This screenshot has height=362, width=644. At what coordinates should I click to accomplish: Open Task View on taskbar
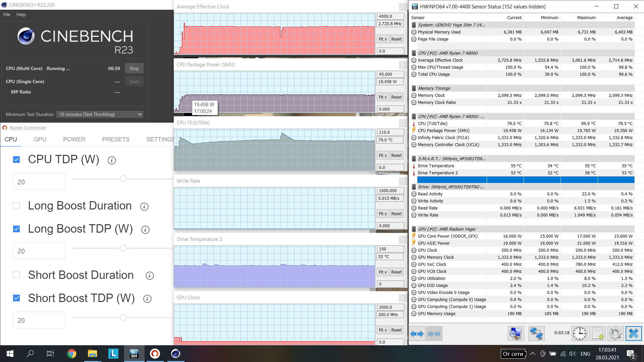pos(50,354)
